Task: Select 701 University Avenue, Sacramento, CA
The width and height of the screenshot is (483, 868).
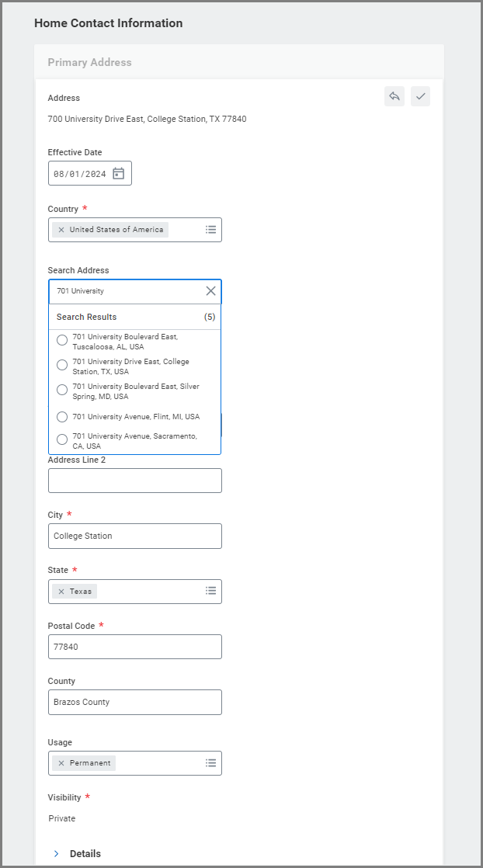Action: click(x=62, y=440)
